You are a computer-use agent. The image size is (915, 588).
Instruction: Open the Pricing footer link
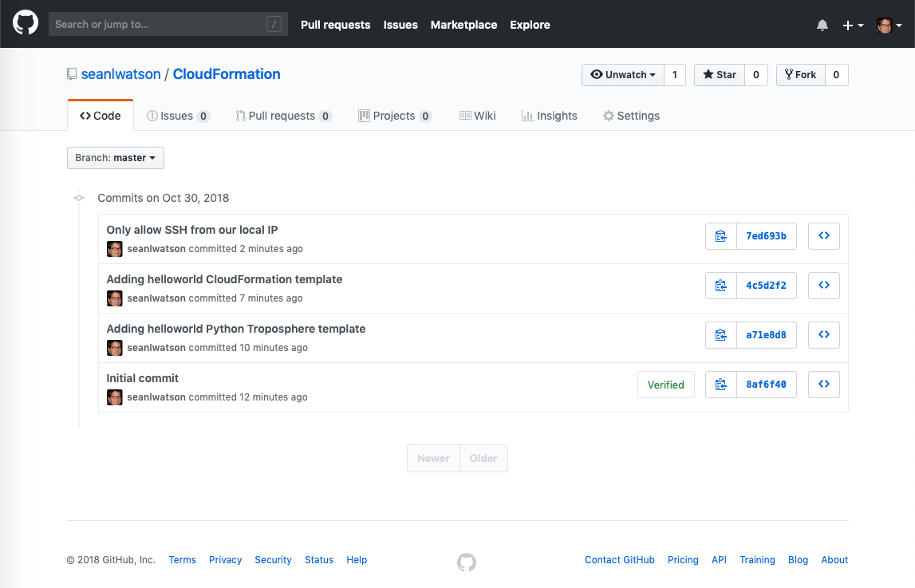683,560
